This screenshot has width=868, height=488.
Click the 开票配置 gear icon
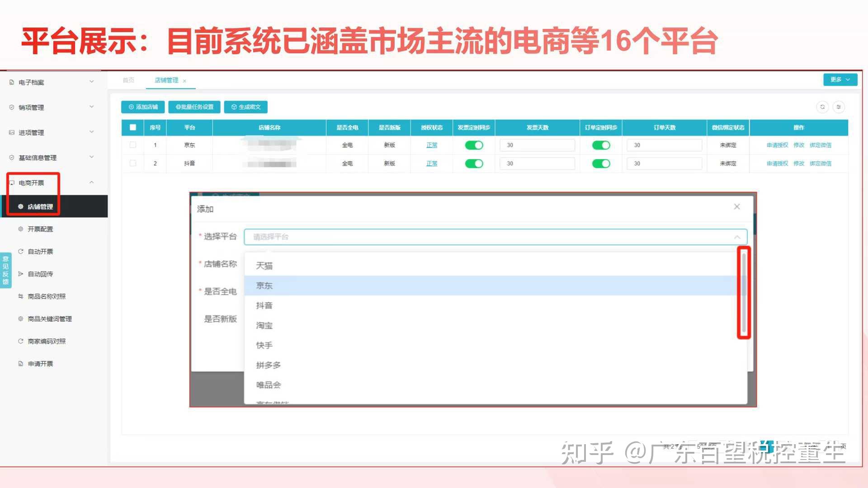point(20,229)
